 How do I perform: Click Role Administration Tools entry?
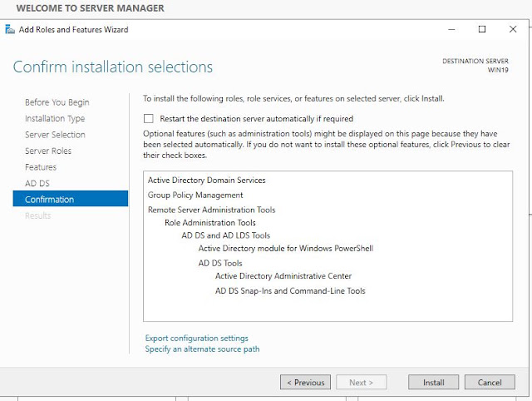coord(210,223)
